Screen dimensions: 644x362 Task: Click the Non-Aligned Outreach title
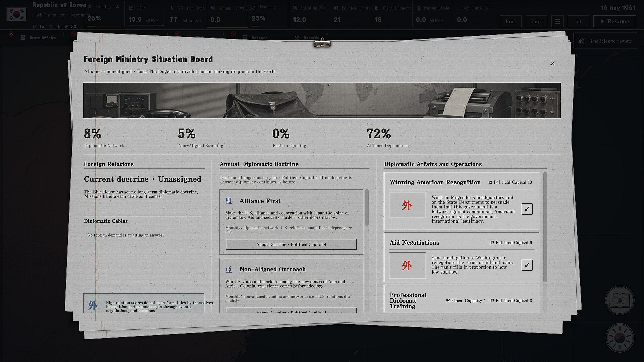(272, 269)
